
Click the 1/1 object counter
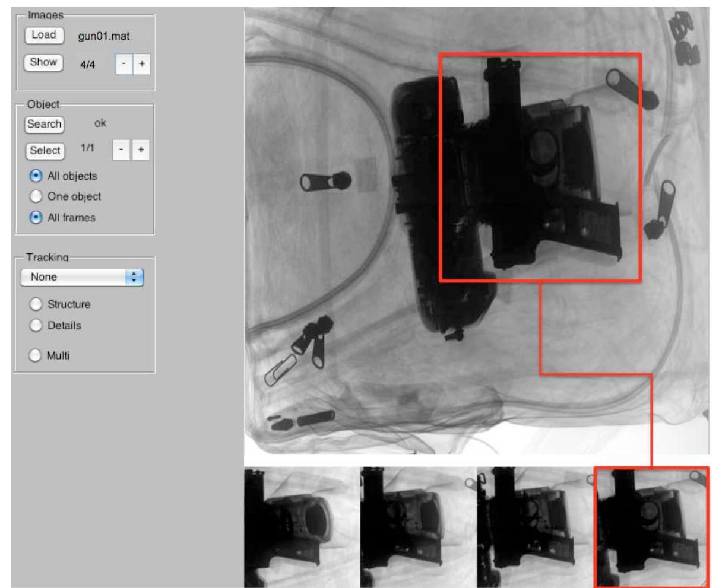point(87,148)
